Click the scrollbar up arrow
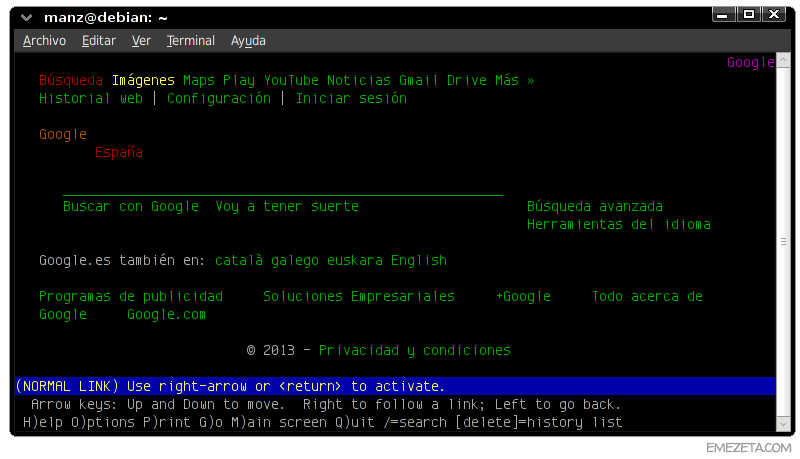The image size is (800, 459). 783,60
